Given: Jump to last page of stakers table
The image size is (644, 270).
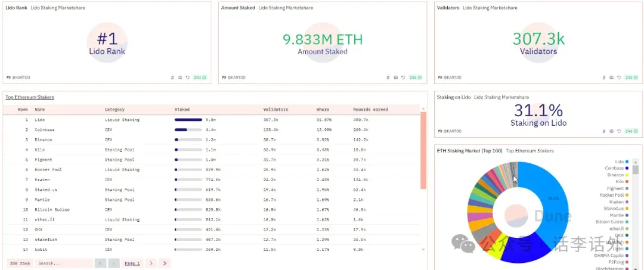Looking at the screenshot, I should pos(165,263).
